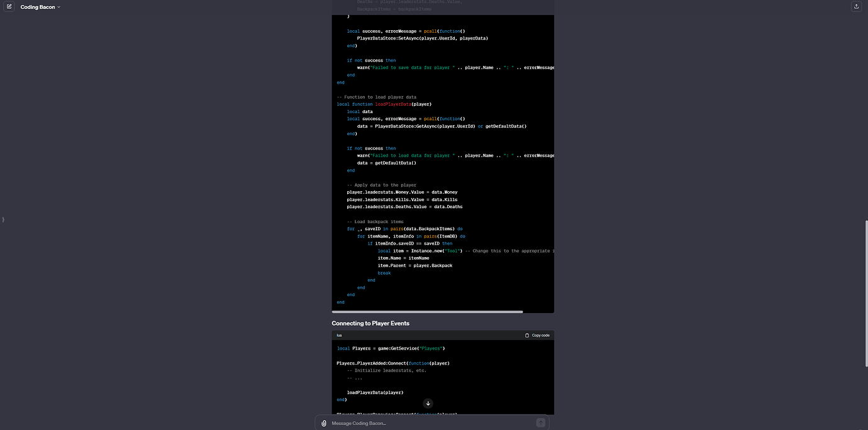Open the Coding Bacon model dropdown
This screenshot has width=868, height=430.
click(40, 7)
